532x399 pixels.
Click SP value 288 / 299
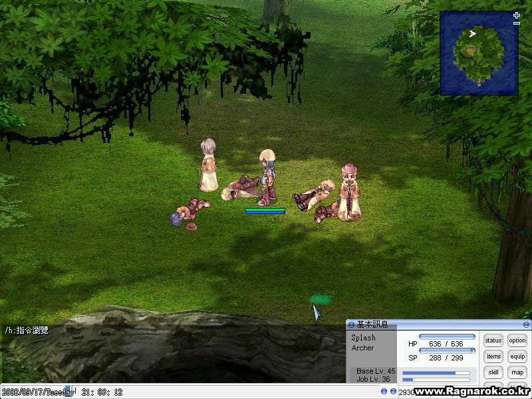[x=446, y=358]
